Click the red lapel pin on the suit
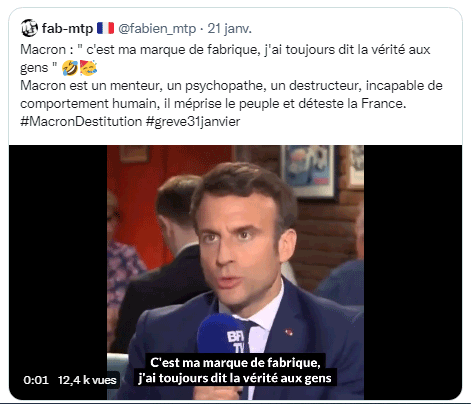The image size is (471, 404). pyautogui.click(x=289, y=332)
